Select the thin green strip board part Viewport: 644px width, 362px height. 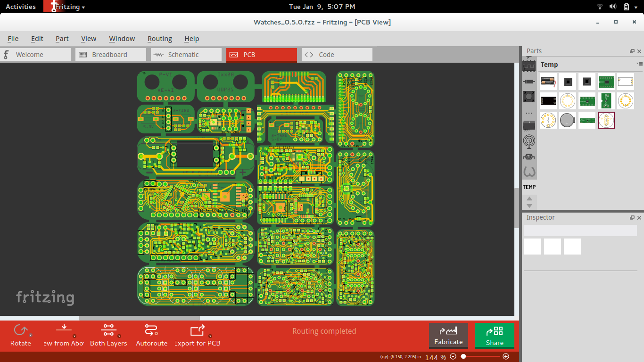tap(587, 120)
